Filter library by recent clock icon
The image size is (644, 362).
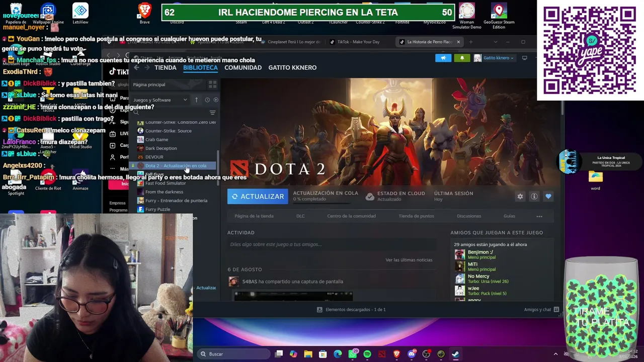[207, 100]
